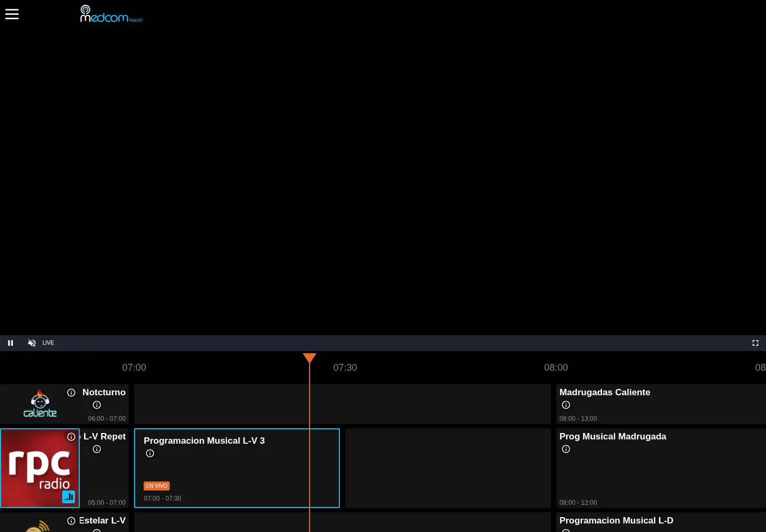Click the EN VIVO badge
The height and width of the screenshot is (532, 766).
(156, 486)
